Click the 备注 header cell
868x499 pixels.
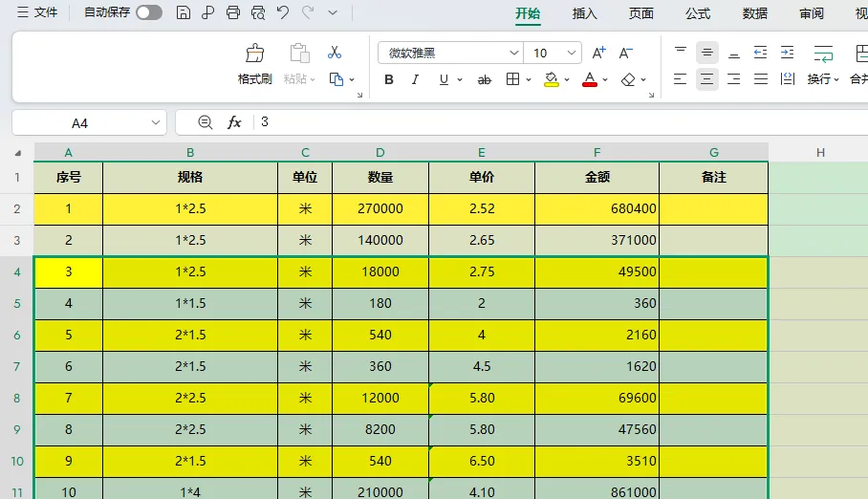[x=713, y=177]
